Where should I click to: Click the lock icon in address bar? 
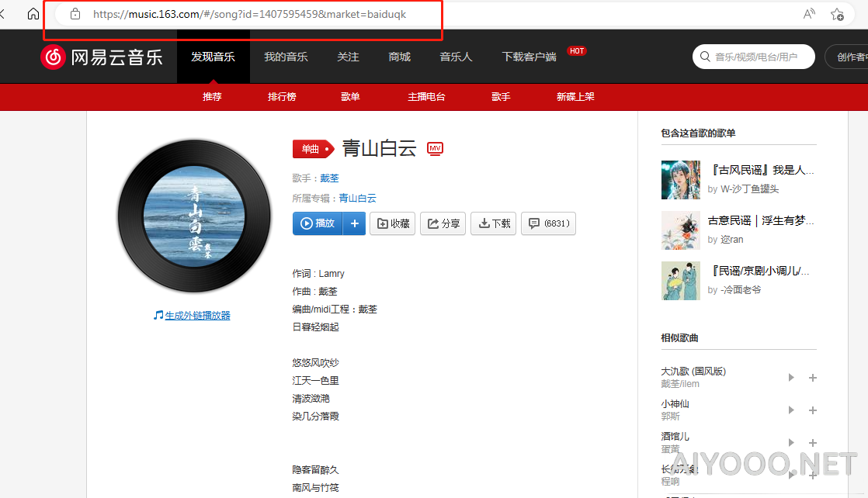[75, 14]
